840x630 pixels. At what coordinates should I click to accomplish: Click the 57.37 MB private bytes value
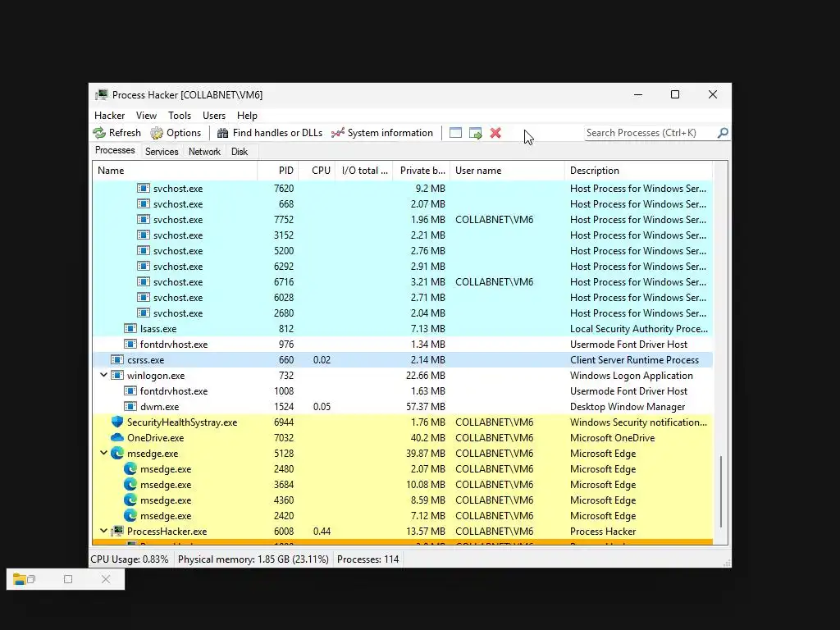[x=426, y=407]
